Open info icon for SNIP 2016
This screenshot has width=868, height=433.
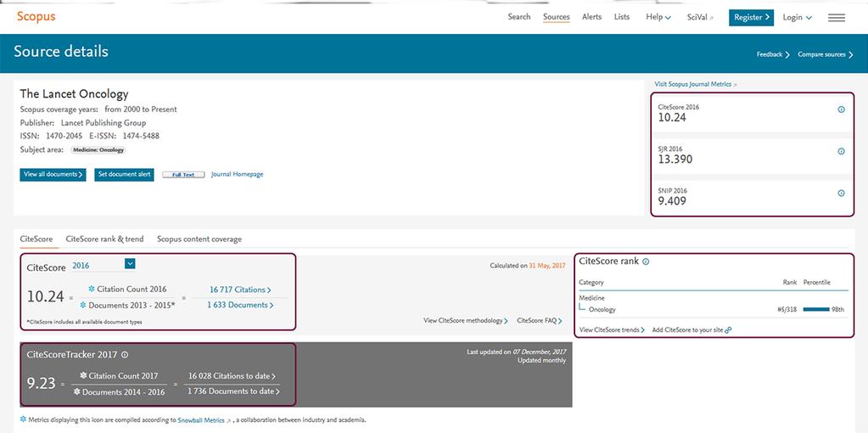(x=842, y=194)
